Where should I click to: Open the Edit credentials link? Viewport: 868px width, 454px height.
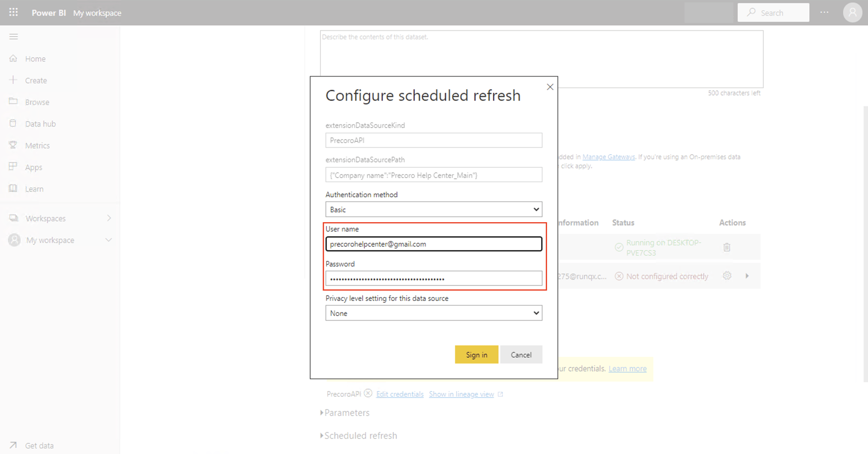(x=400, y=394)
